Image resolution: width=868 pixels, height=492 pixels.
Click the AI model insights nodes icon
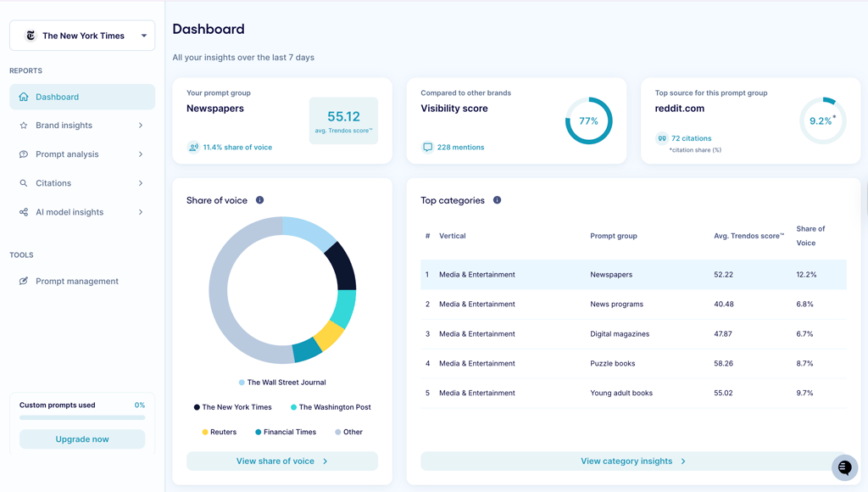23,212
